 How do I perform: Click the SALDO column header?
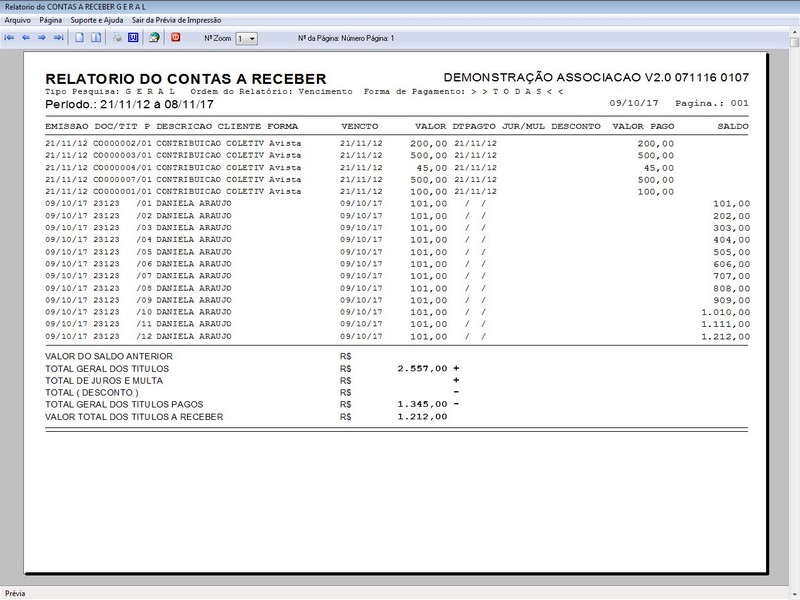(x=733, y=126)
